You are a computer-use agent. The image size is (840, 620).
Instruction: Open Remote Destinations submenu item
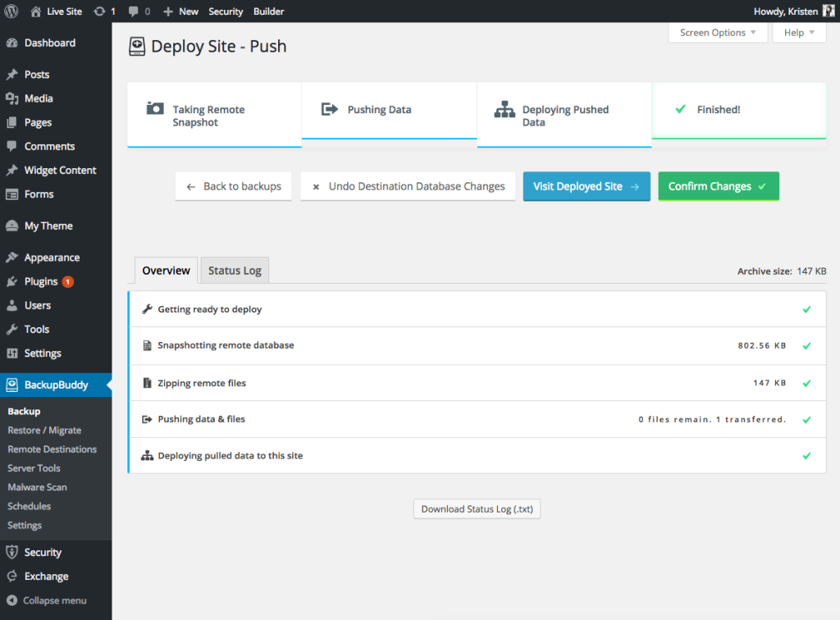[x=52, y=449]
